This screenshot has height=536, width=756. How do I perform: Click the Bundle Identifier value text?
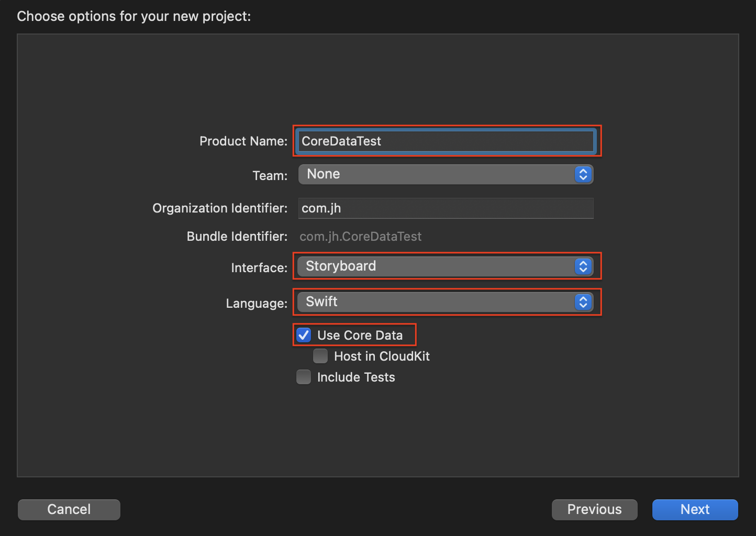point(360,237)
